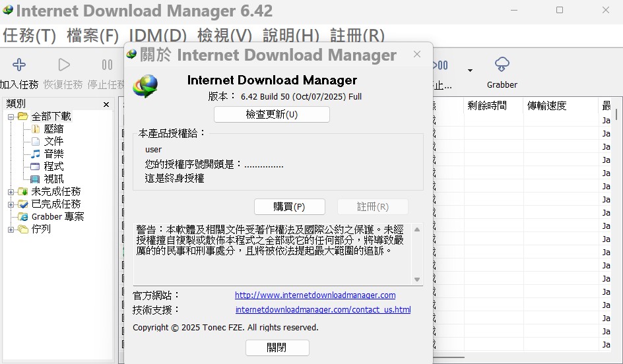Click the 檢查更新(U) button
Image resolution: width=623 pixels, height=364 pixels.
(x=271, y=115)
